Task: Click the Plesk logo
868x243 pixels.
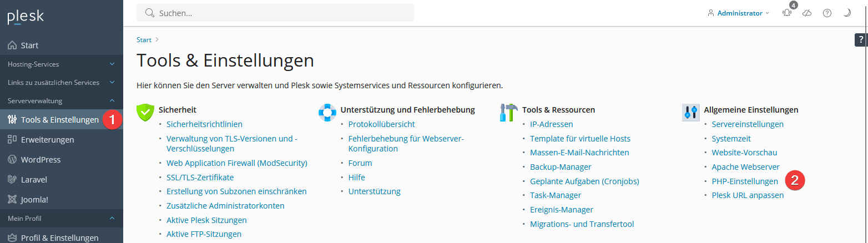Action: [26, 17]
